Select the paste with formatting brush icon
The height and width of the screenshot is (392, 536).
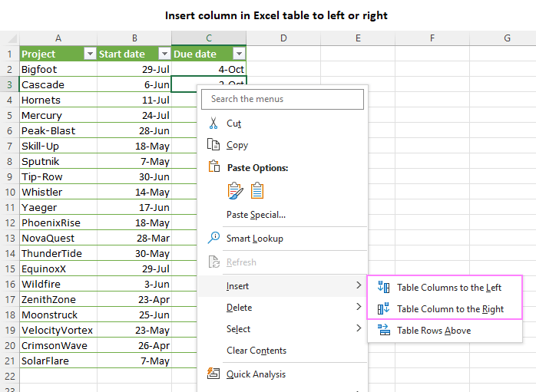[x=236, y=190]
